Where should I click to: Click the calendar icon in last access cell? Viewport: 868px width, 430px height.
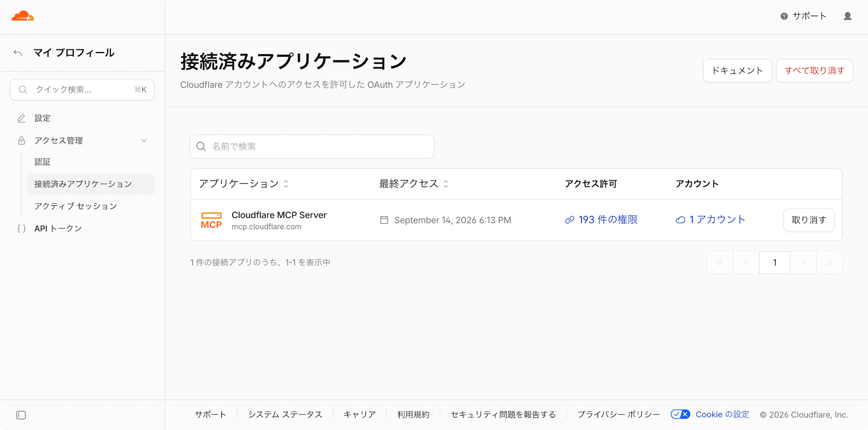click(x=384, y=220)
